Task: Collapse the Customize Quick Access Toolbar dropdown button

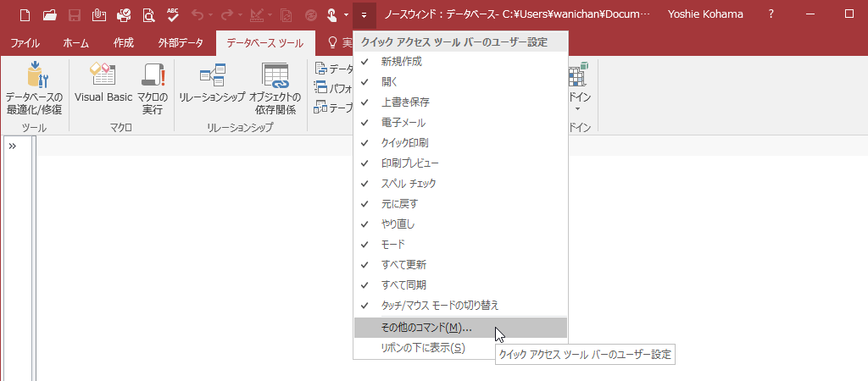Action: tap(364, 15)
